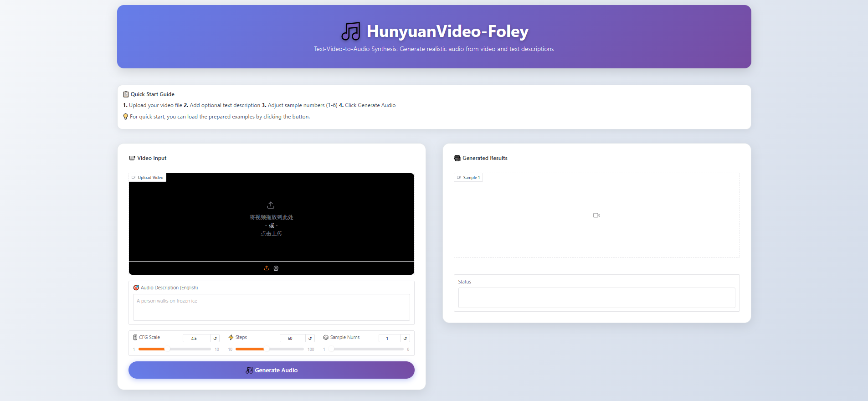The image size is (868, 401).
Task: Focus the Audio Description text box
Action: point(272,307)
